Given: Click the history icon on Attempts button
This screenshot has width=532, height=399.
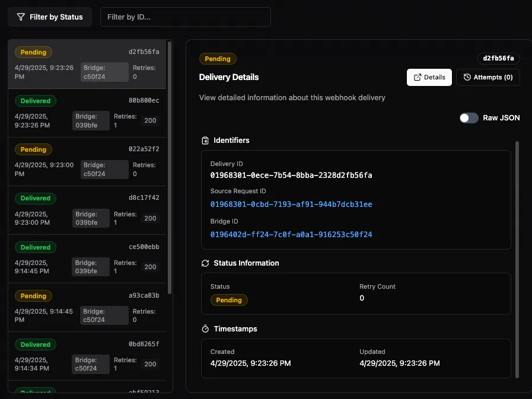Looking at the screenshot, I should click(467, 77).
